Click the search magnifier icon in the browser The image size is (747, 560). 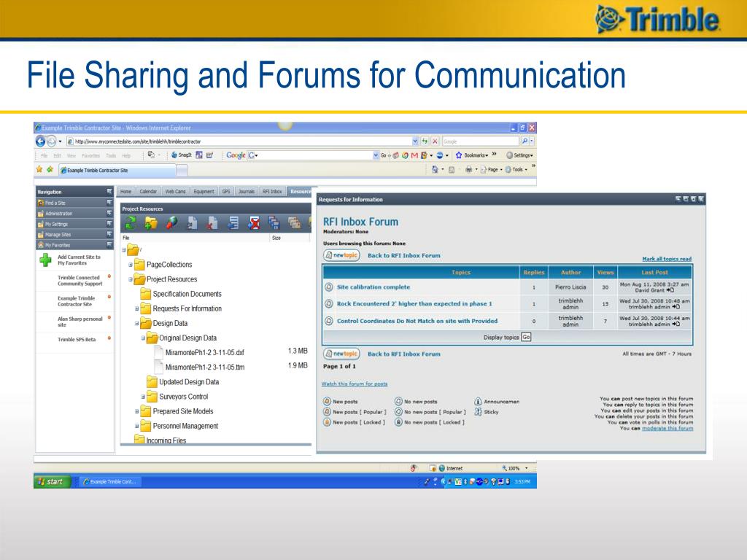tap(525, 141)
